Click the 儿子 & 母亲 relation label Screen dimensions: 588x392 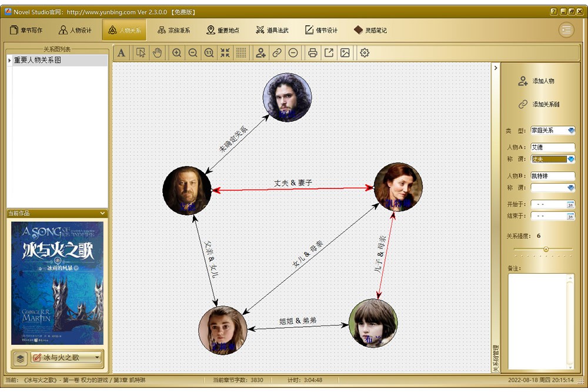[380, 254]
